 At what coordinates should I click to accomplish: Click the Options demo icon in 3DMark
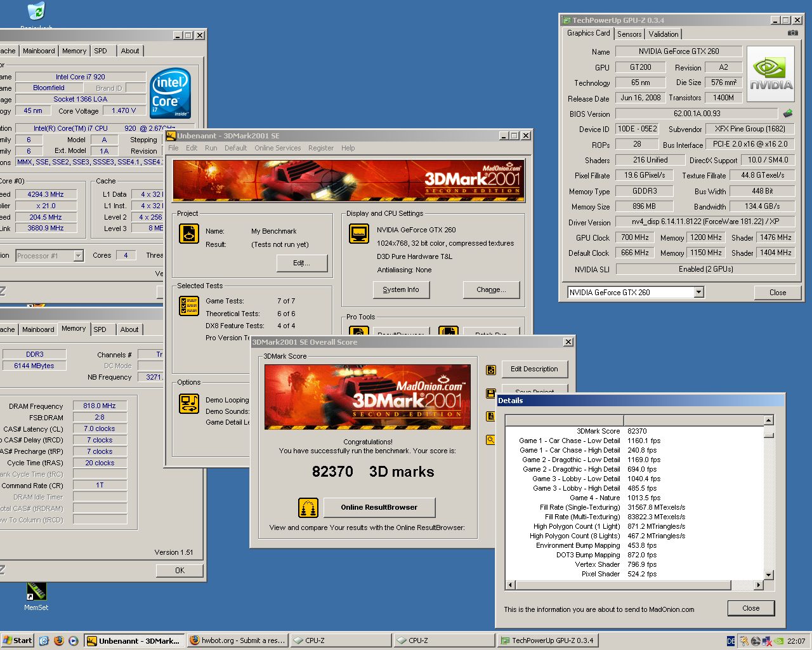pyautogui.click(x=189, y=404)
